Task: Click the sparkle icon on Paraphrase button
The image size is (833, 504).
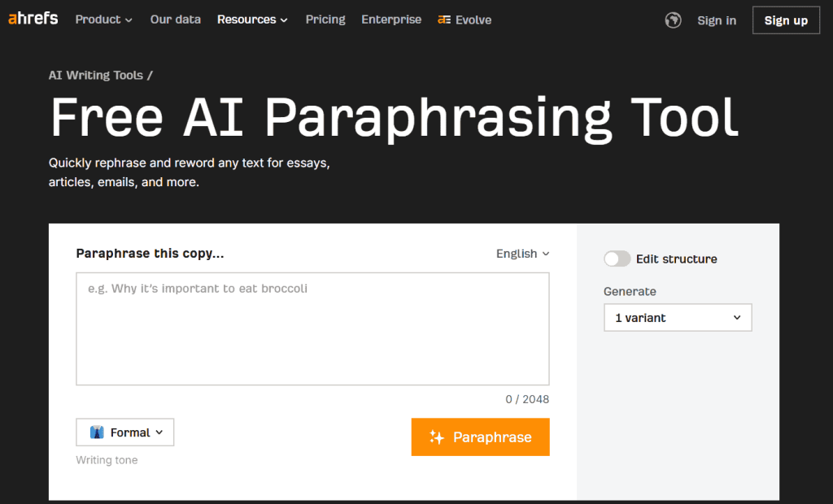Action: [x=437, y=437]
